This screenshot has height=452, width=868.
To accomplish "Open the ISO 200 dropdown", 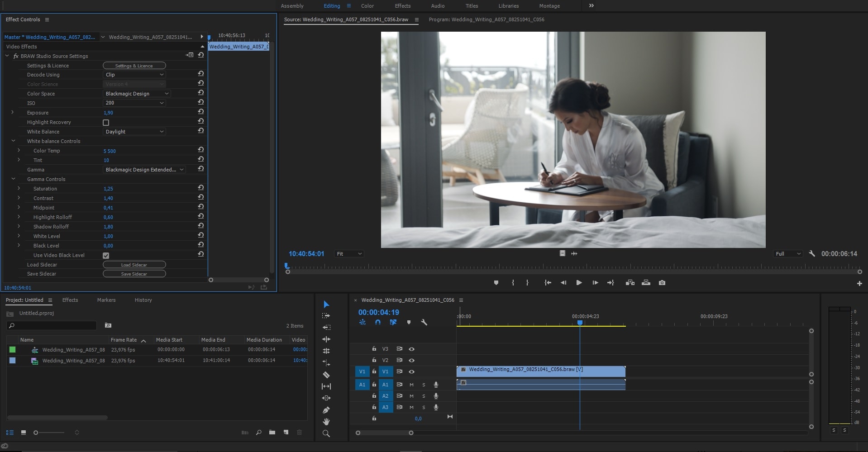I will (x=134, y=103).
